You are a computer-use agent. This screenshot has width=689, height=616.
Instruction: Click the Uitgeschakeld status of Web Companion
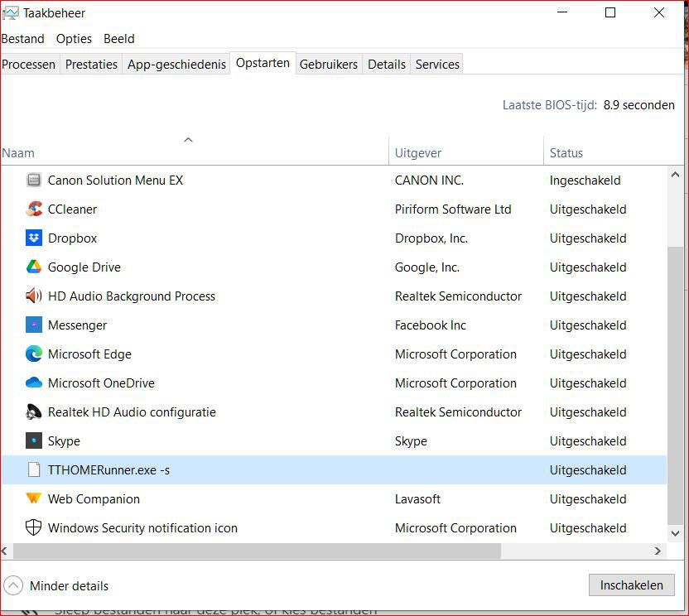588,498
